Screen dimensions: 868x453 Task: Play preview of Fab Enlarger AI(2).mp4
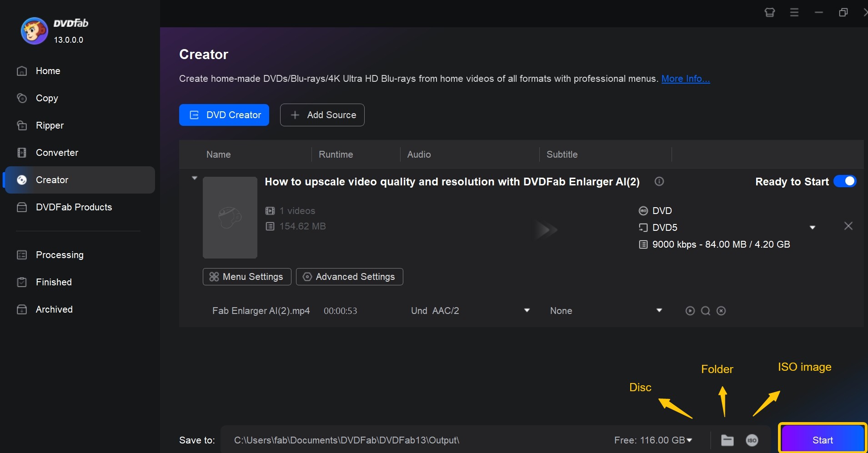690,311
